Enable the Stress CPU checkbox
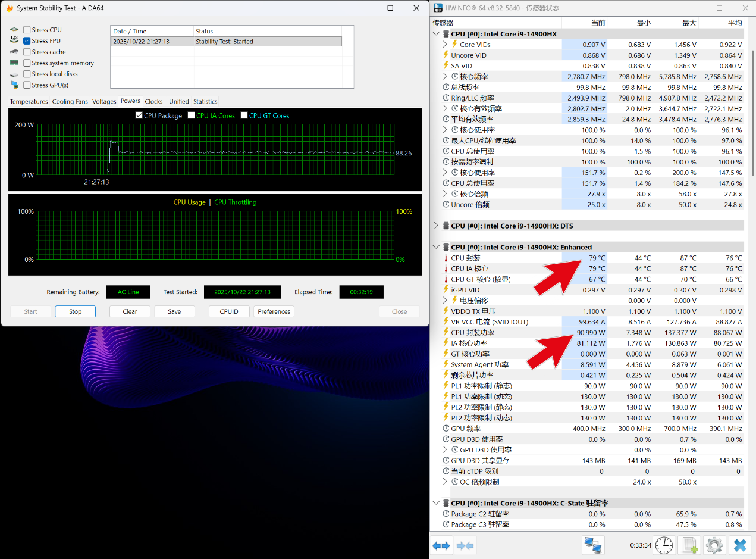Image resolution: width=756 pixels, height=559 pixels. (x=27, y=30)
